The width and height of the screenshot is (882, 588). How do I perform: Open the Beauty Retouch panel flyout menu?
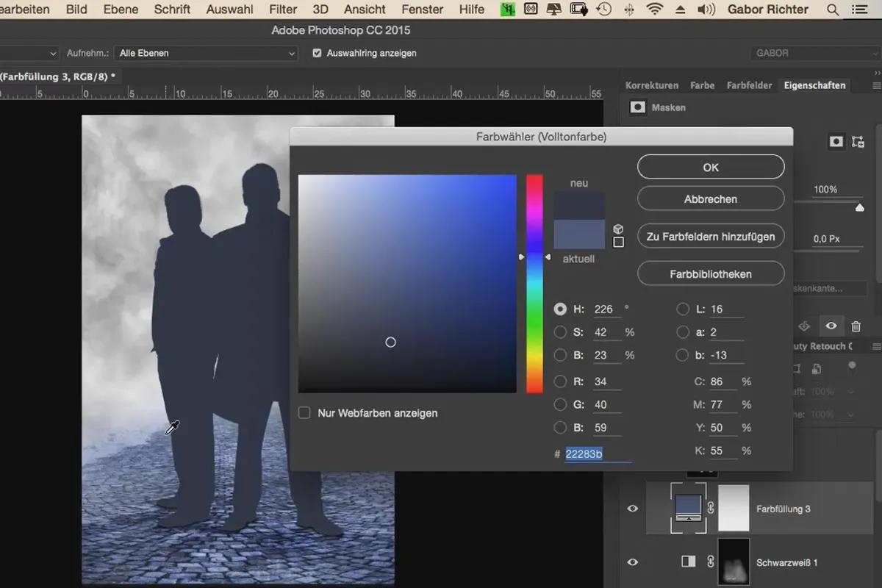(x=878, y=345)
